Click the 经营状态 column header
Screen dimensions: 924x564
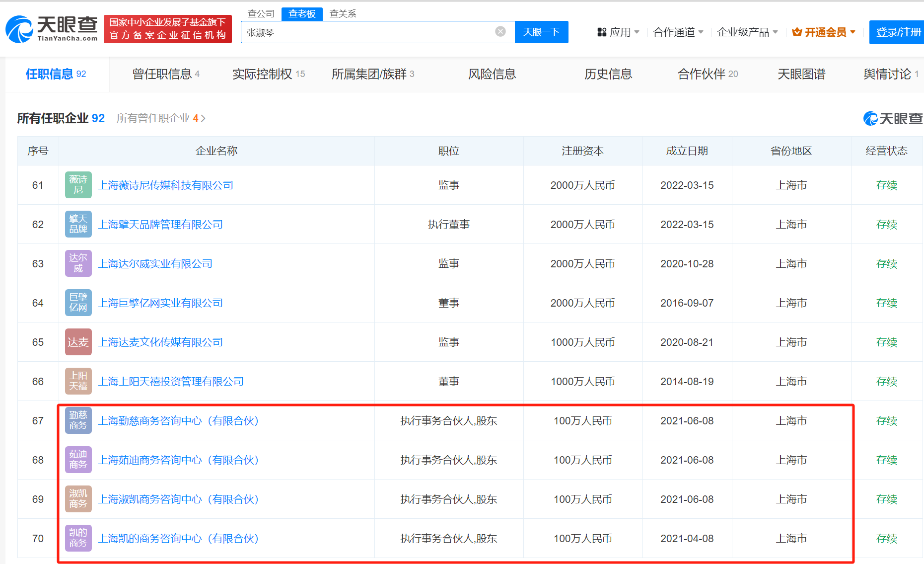pyautogui.click(x=887, y=151)
